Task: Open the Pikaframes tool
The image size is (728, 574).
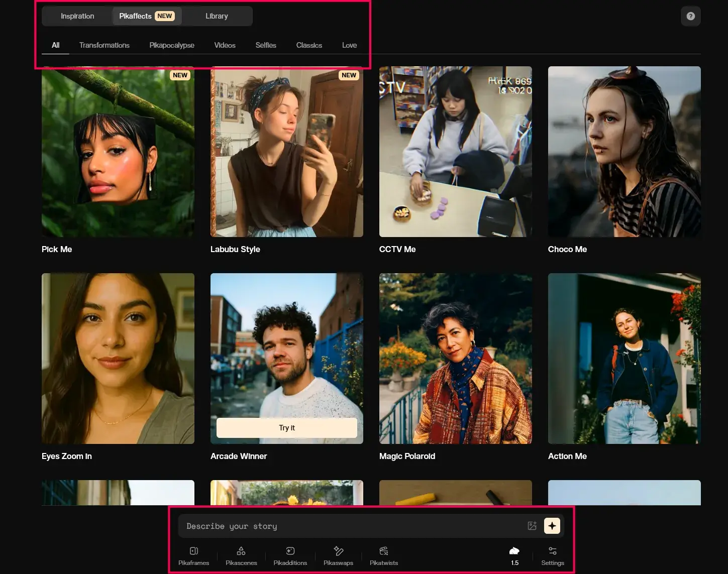Action: (193, 556)
